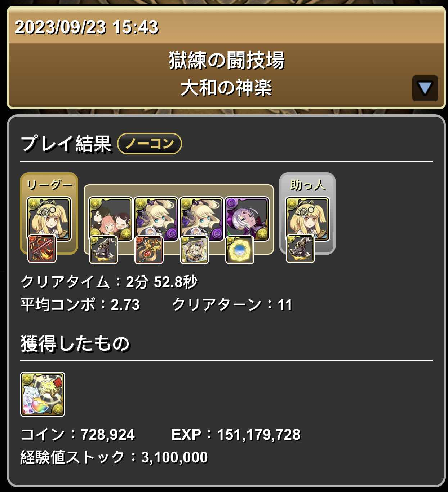Screen dimensions: 448x492
Task: Open the obtained reward item thumbnail
Action: [43, 394]
